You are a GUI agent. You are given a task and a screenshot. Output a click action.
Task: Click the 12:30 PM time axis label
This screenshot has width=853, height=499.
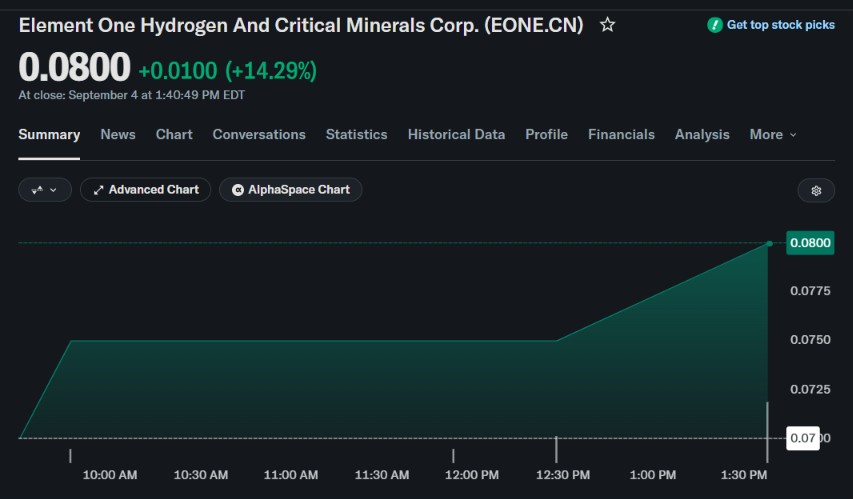[x=563, y=475]
